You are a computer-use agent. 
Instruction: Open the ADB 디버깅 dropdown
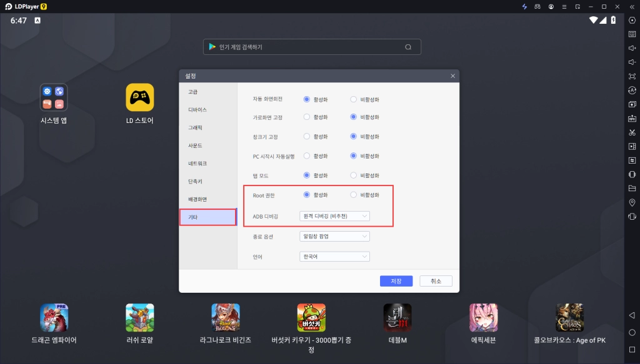(x=334, y=216)
